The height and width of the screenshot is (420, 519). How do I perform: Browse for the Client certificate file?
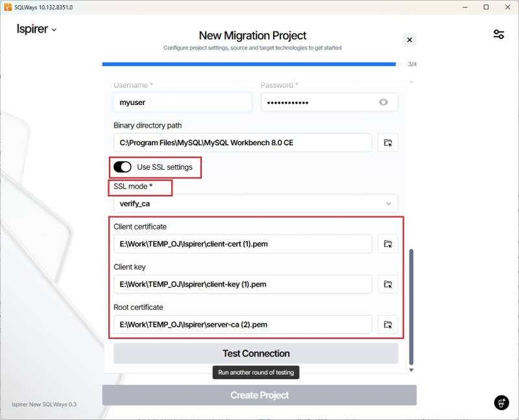pos(387,244)
